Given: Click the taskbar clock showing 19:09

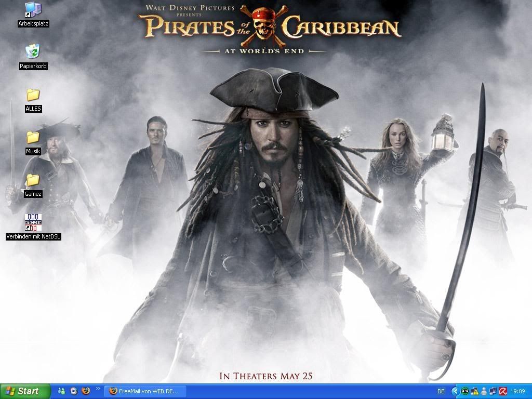Looking at the screenshot, I should tap(517, 391).
